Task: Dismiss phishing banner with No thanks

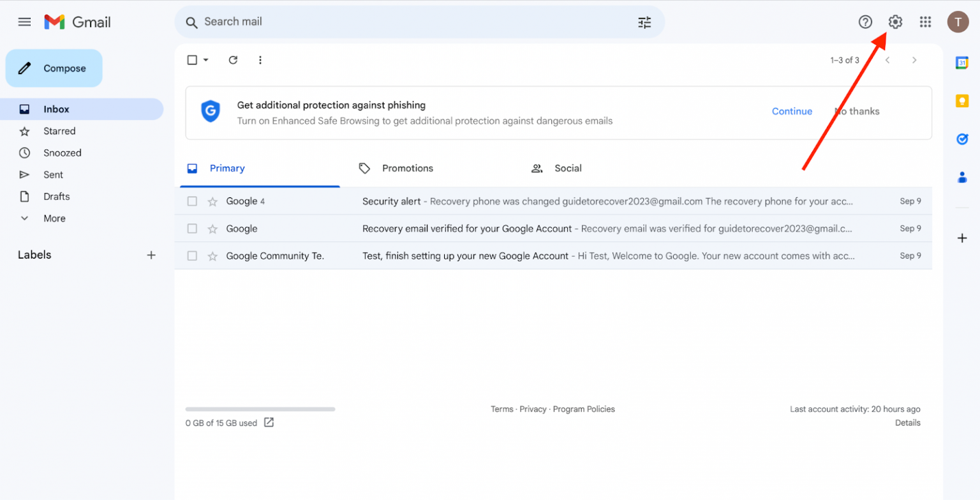Action: [856, 110]
